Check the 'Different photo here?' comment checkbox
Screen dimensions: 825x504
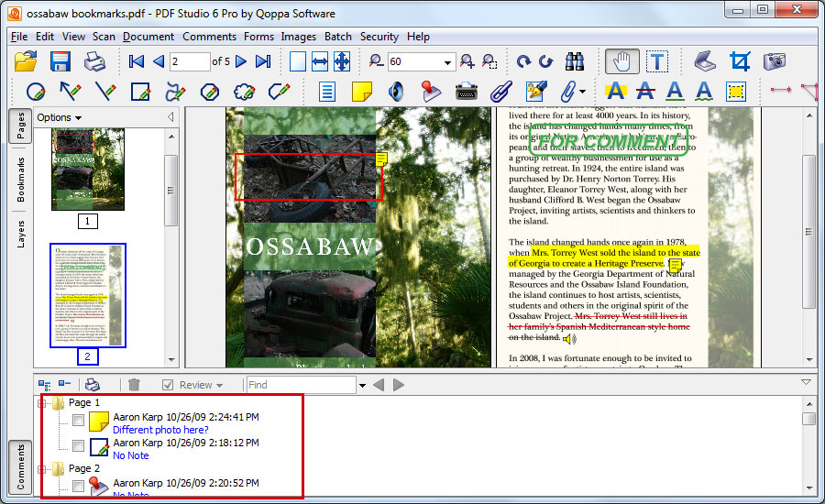(x=79, y=421)
